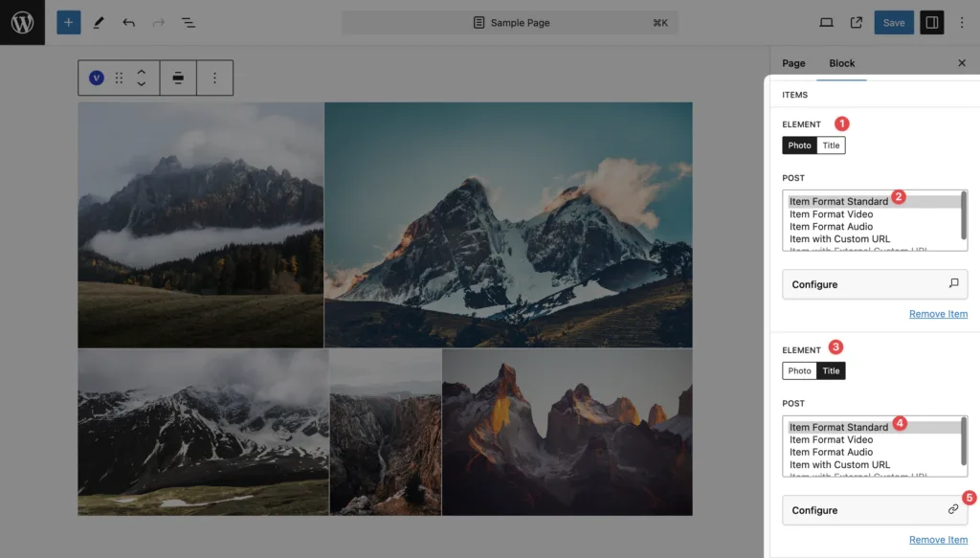
Task: Click the blue block inserter plus button
Action: (69, 23)
